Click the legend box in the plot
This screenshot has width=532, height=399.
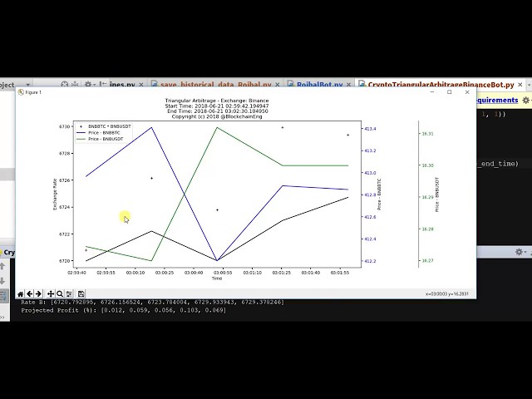point(103,133)
